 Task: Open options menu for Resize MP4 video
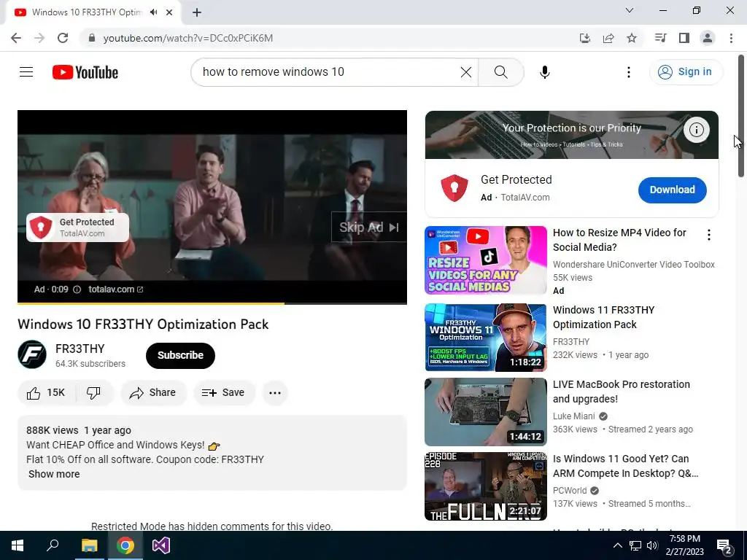(x=709, y=234)
